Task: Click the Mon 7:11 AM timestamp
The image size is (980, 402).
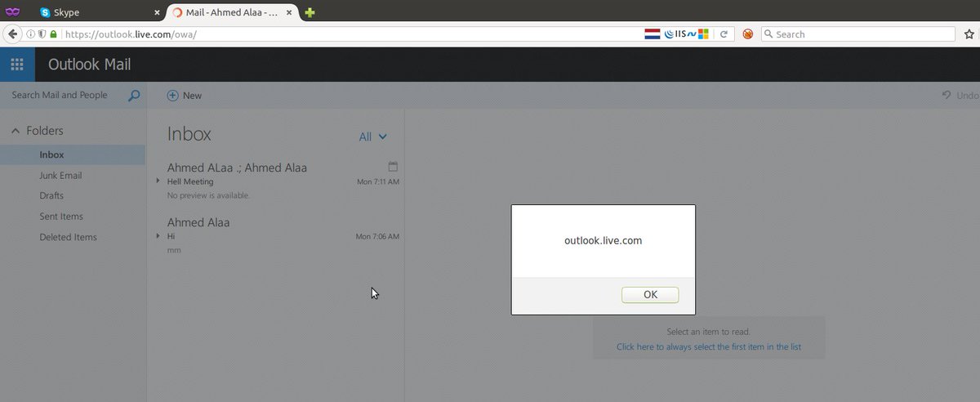Action: (378, 181)
